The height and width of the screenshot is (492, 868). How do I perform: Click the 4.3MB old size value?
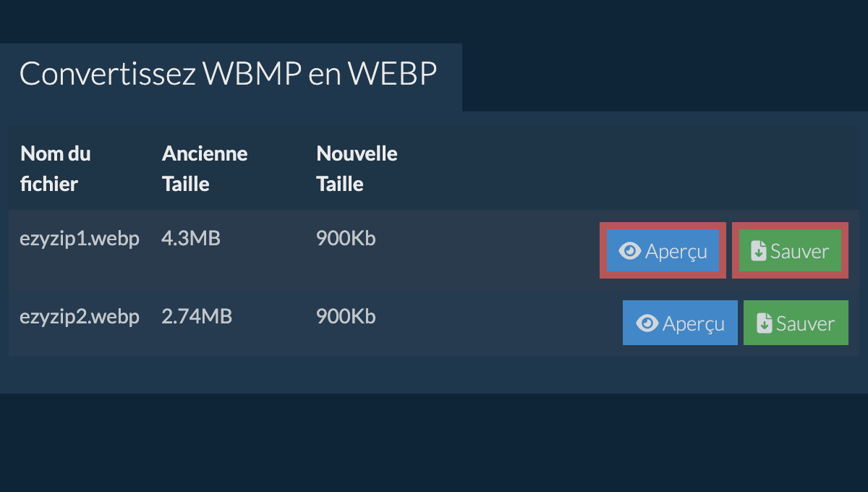191,238
